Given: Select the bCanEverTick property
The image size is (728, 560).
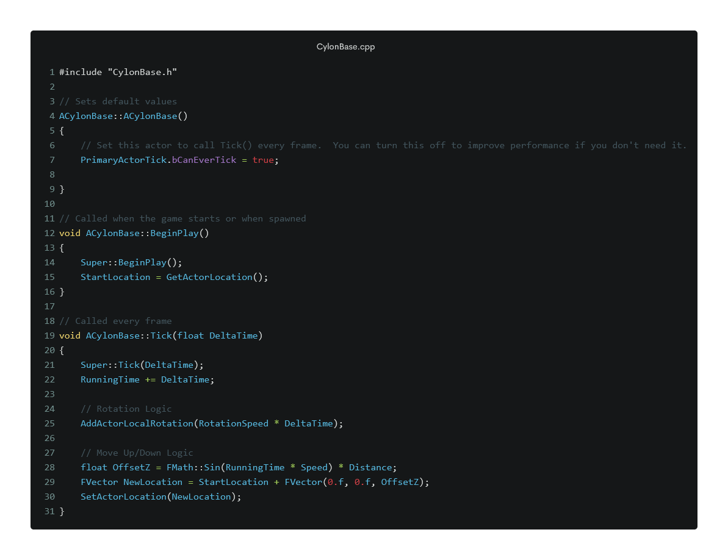Looking at the screenshot, I should (x=204, y=160).
